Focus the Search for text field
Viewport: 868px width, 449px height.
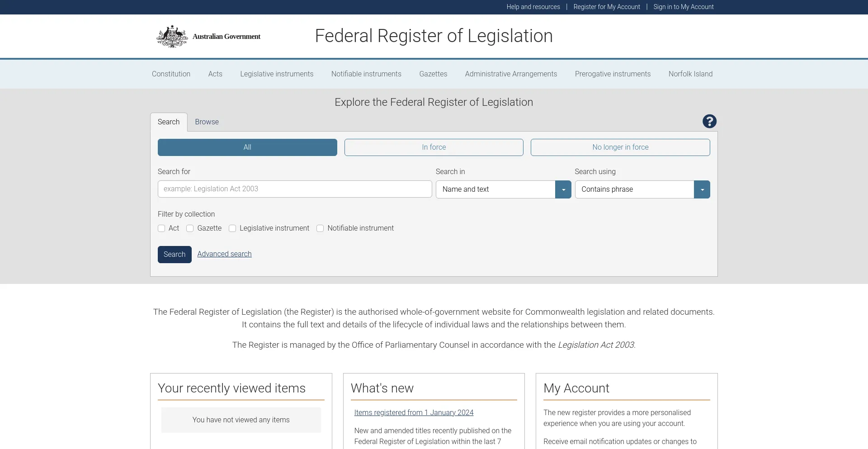(295, 189)
